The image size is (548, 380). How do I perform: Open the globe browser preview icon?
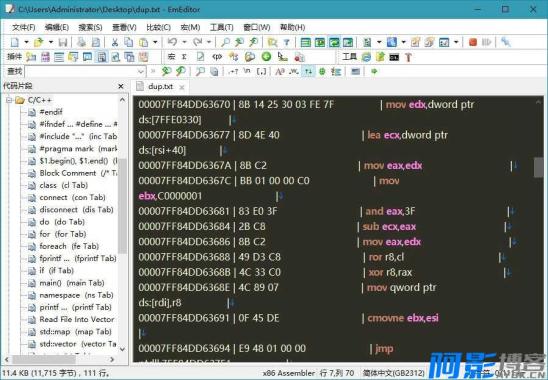point(392,42)
